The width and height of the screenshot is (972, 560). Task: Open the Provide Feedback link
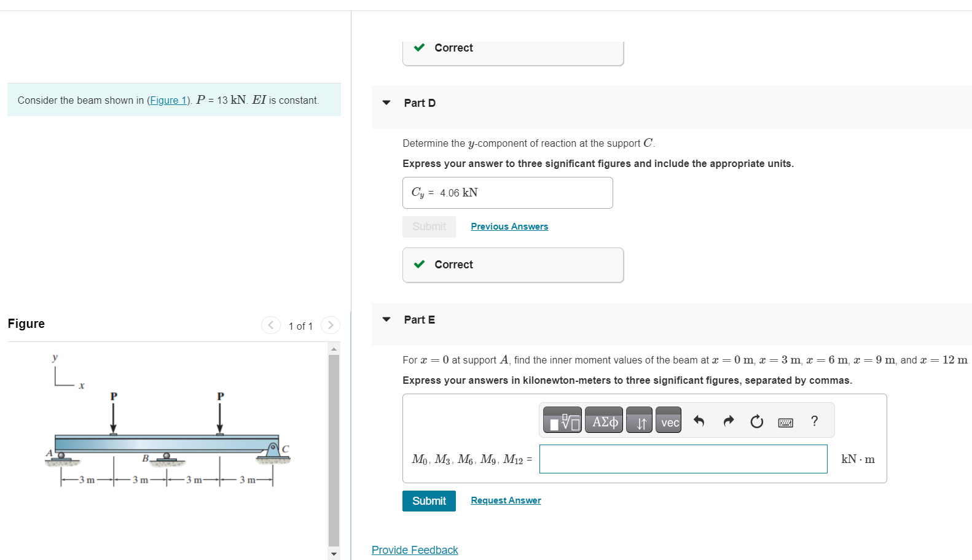point(415,550)
